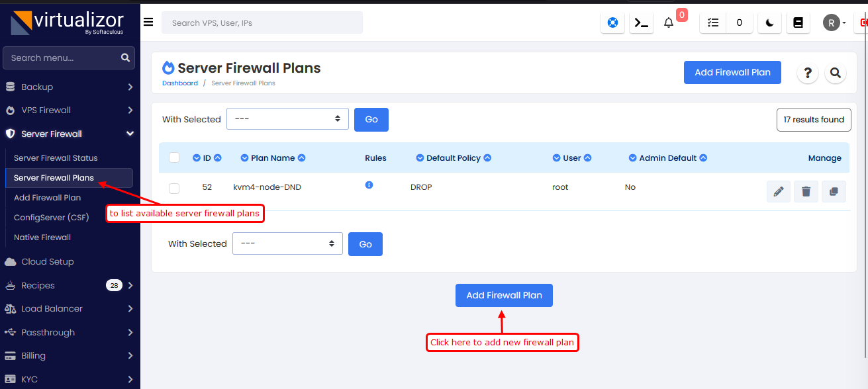Viewport: 868px width, 389px height.
Task: View rules info icon for kvm4-node-DND
Action: [x=369, y=185]
